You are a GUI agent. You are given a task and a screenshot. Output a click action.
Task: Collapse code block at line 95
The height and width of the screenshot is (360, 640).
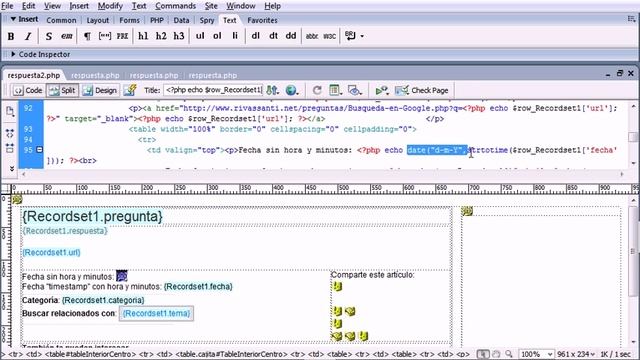(x=40, y=150)
